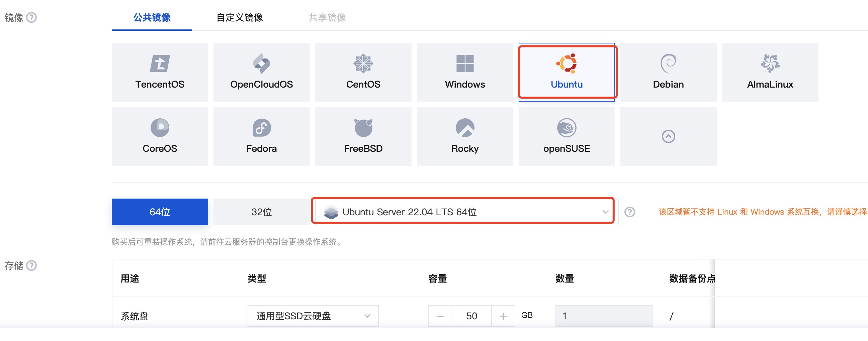Image resolution: width=868 pixels, height=341 pixels.
Task: Switch to the 自定义镜像 tab
Action: (x=240, y=17)
